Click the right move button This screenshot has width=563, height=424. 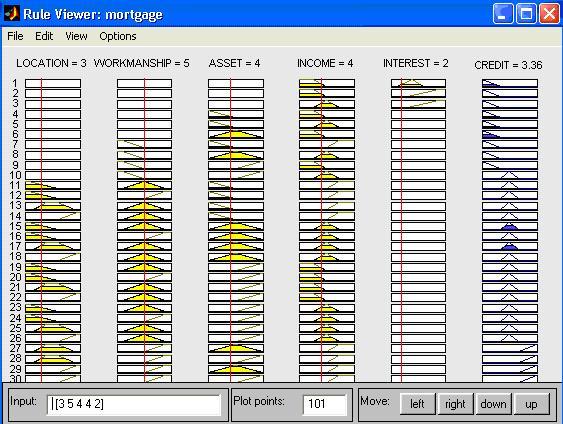click(x=455, y=404)
